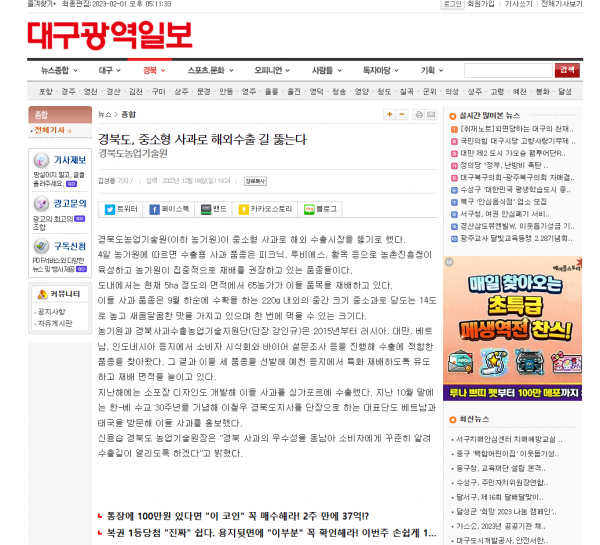Screen dimensions: 600x545
Task: Open the 회원가입 link
Action: (481, 4)
